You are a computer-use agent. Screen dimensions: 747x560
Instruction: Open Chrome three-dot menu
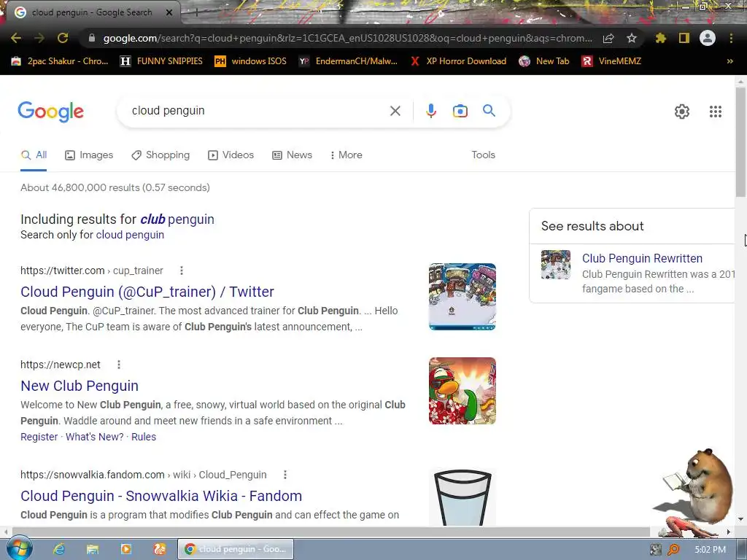pyautogui.click(x=731, y=38)
